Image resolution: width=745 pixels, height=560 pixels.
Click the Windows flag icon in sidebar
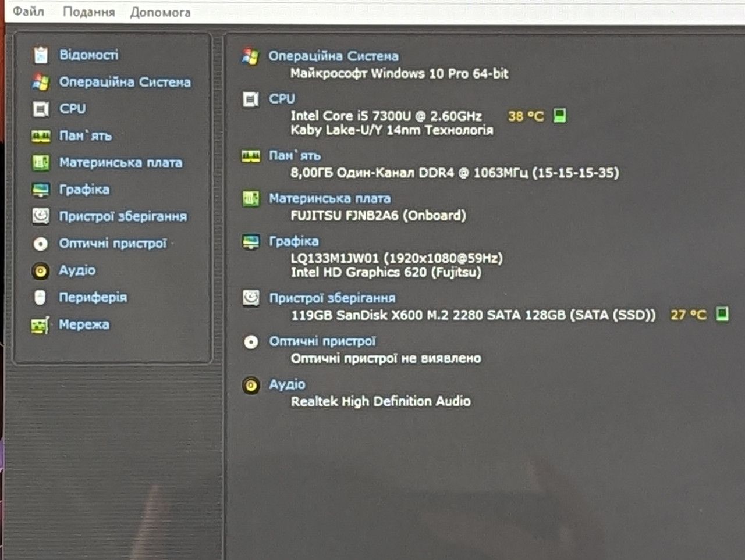tap(41, 82)
